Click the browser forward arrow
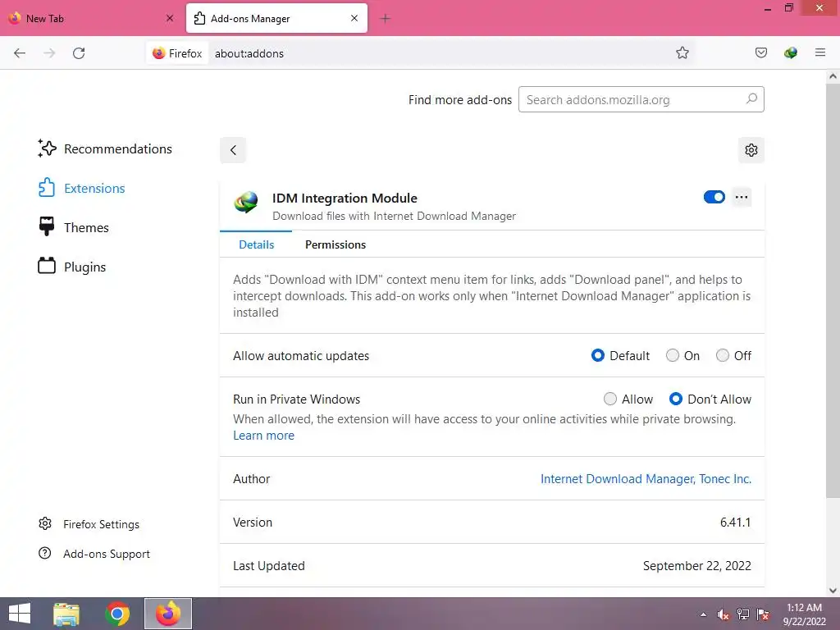This screenshot has width=840, height=630. [49, 53]
